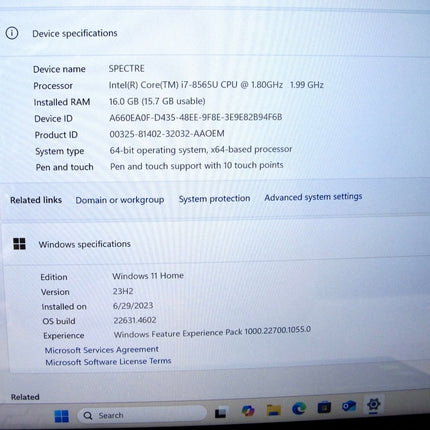430x430 pixels.
Task: Select device name value SPECTRE
Action: (x=126, y=69)
